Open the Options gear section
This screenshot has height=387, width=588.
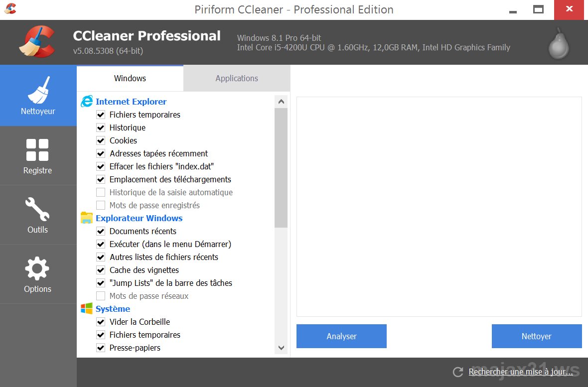(x=37, y=274)
